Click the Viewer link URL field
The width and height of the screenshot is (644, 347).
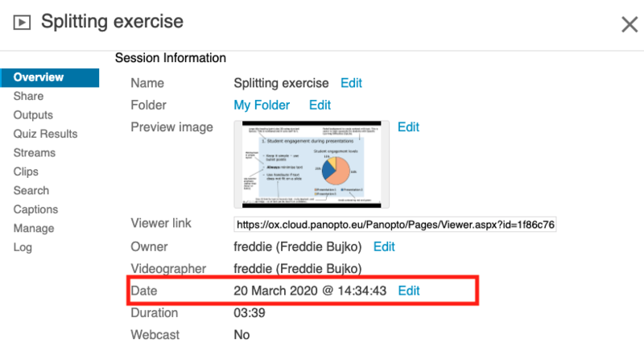coord(394,224)
